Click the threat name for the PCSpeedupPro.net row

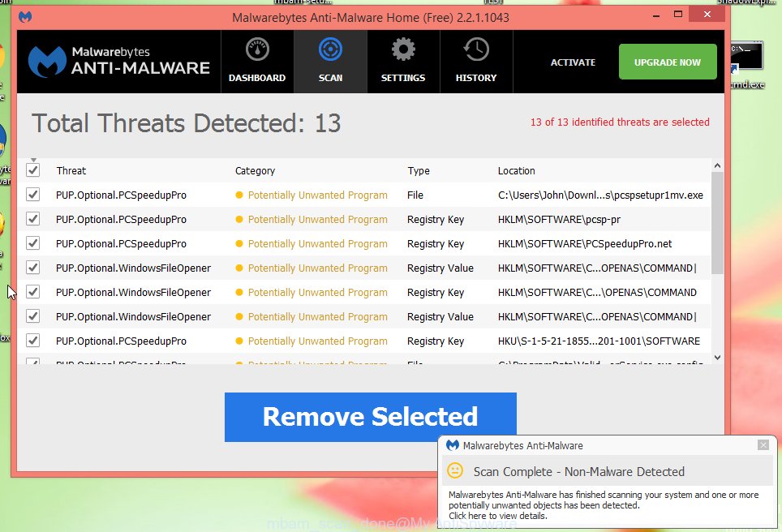coord(121,244)
